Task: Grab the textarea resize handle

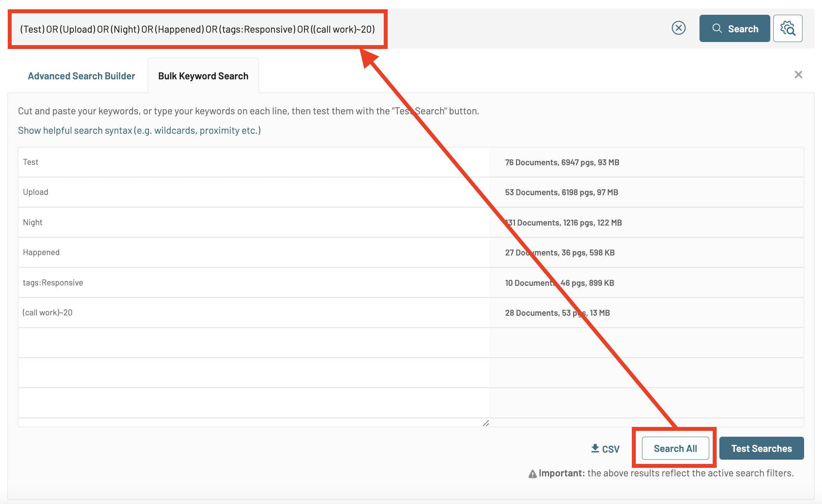Action: [x=486, y=423]
